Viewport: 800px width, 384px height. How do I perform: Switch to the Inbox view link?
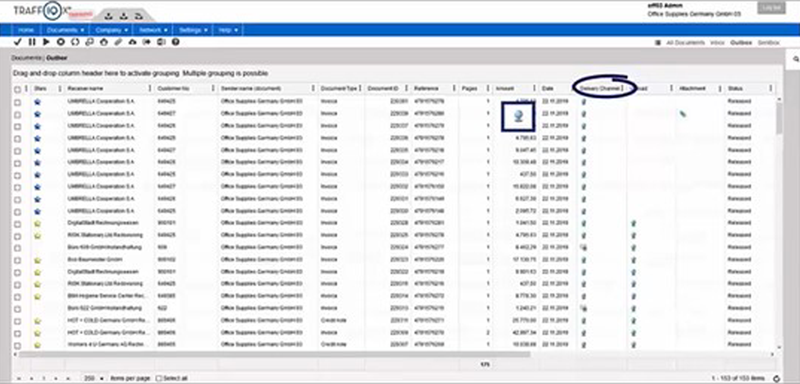tap(717, 43)
